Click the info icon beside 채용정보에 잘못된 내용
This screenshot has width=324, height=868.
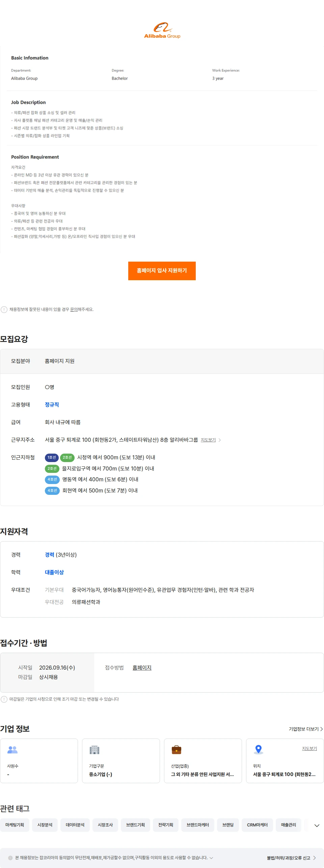[4, 310]
